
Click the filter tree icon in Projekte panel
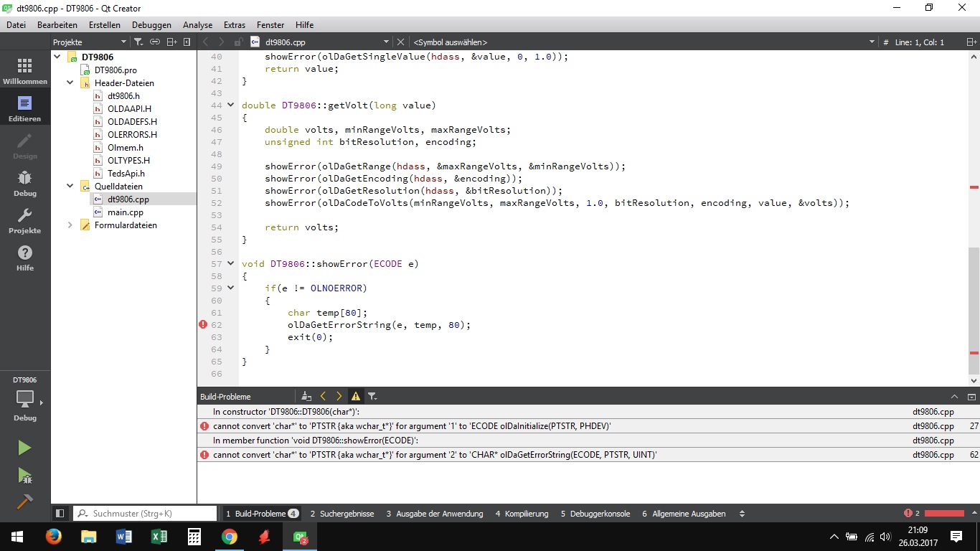(x=139, y=42)
